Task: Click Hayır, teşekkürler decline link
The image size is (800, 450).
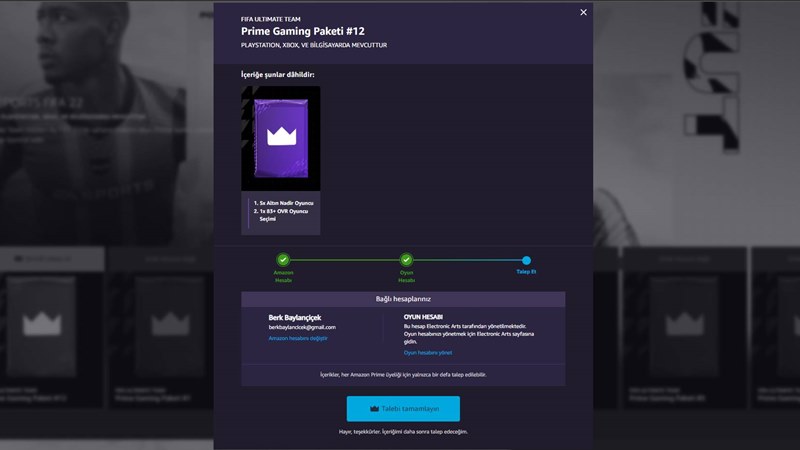Action: pyautogui.click(x=403, y=432)
